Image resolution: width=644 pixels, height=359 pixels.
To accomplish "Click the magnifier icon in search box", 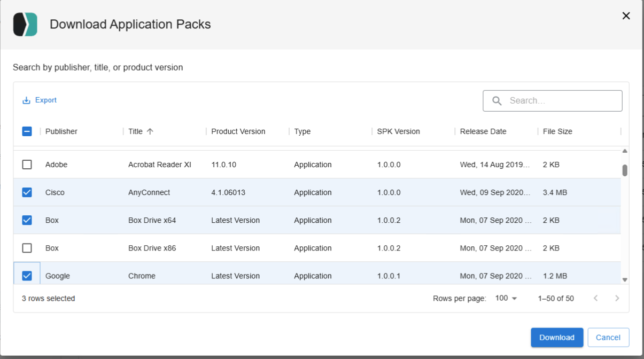I will pos(497,101).
